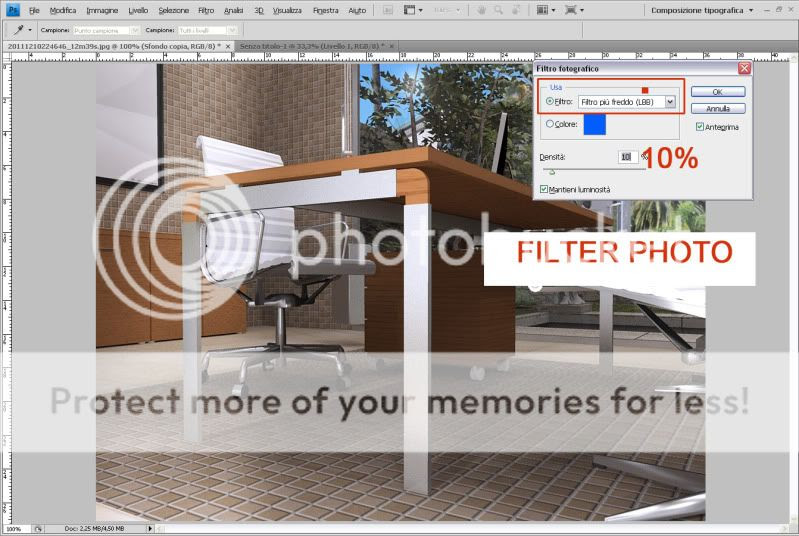Viewport: 799px width, 536px height.
Task: Close the 20111210224646_12m39s.jpg document tab
Action: point(228,46)
